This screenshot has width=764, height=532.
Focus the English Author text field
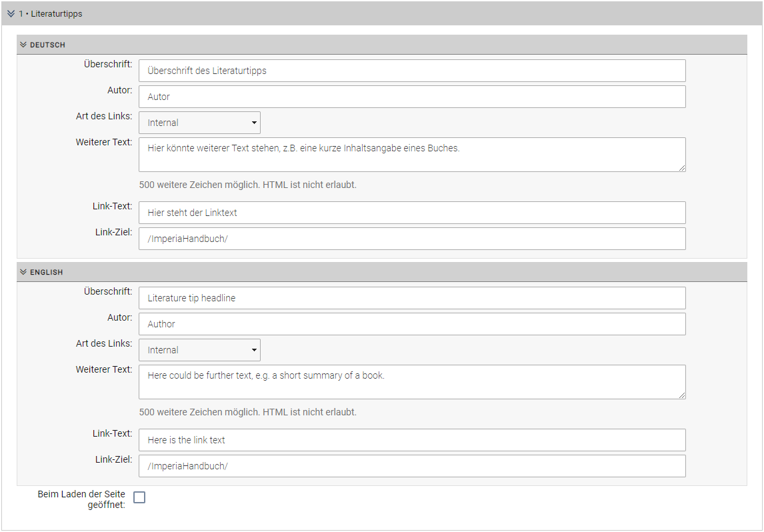click(412, 324)
